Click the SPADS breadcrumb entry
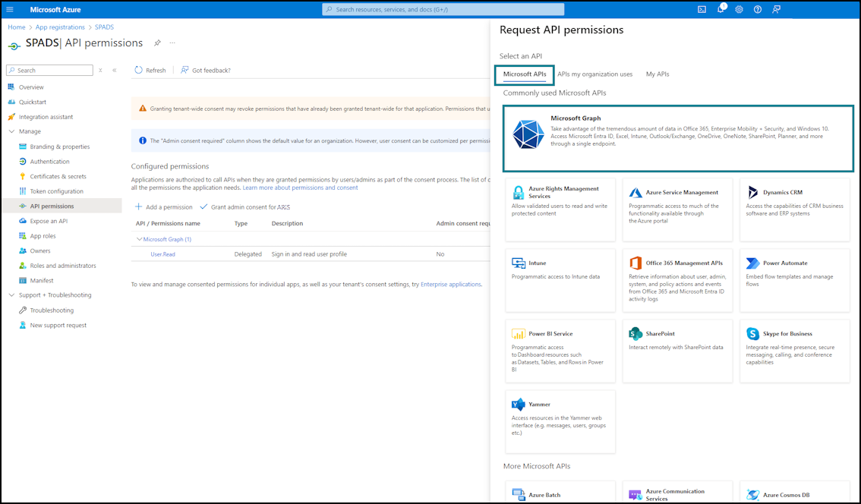Screen dimensions: 861x504 click(x=104, y=27)
